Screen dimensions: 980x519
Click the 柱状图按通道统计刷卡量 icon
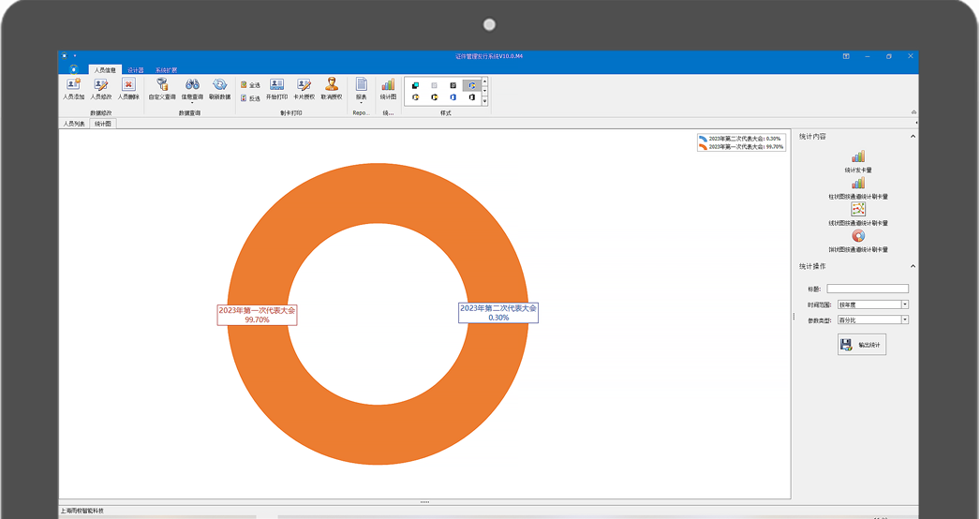[858, 183]
